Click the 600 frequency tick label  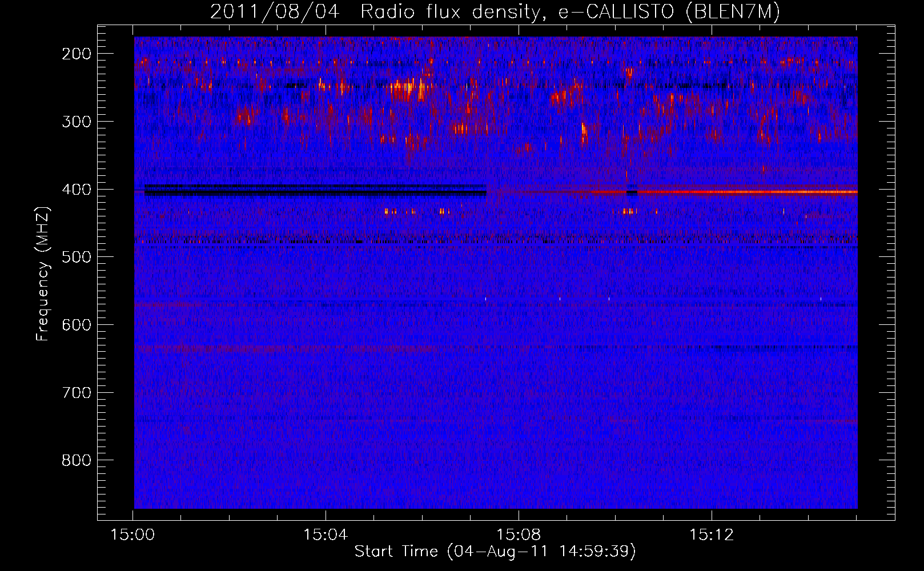pos(77,325)
